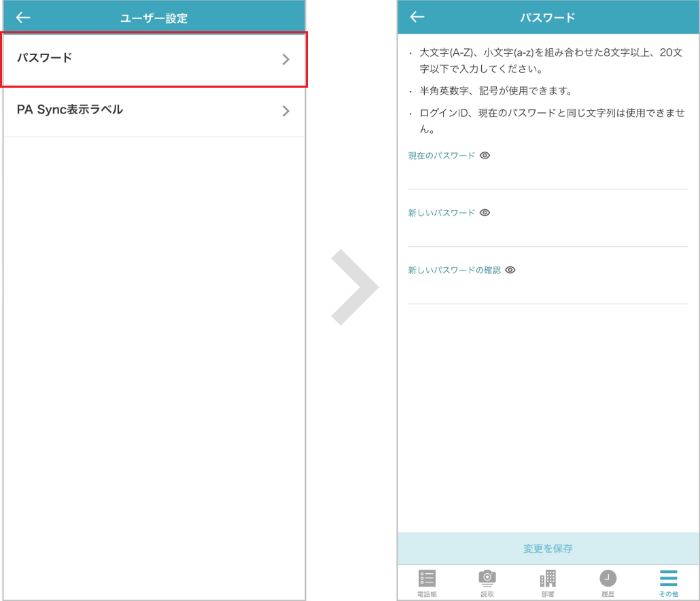Open the 電話帳 contacts list icon
The image size is (700, 601).
point(427,578)
